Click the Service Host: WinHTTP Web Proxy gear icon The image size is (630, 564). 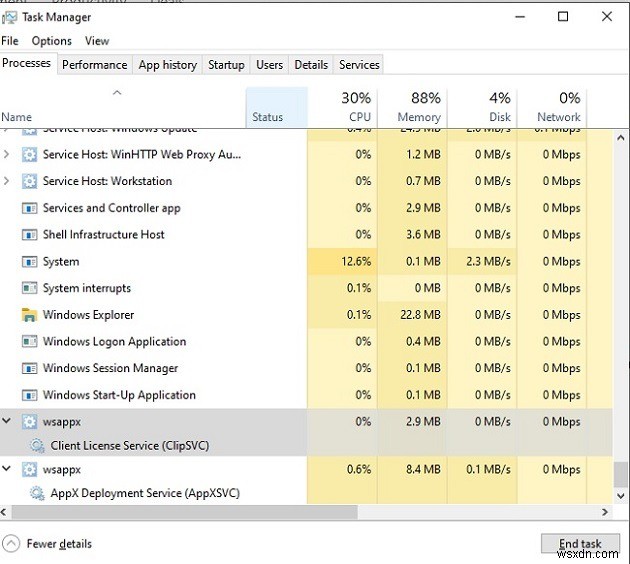(x=29, y=155)
